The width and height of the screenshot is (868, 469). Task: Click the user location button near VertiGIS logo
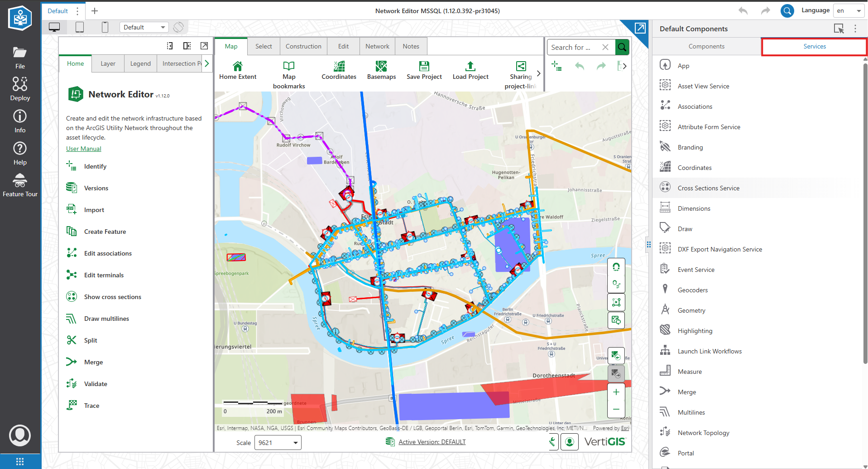[570, 442]
